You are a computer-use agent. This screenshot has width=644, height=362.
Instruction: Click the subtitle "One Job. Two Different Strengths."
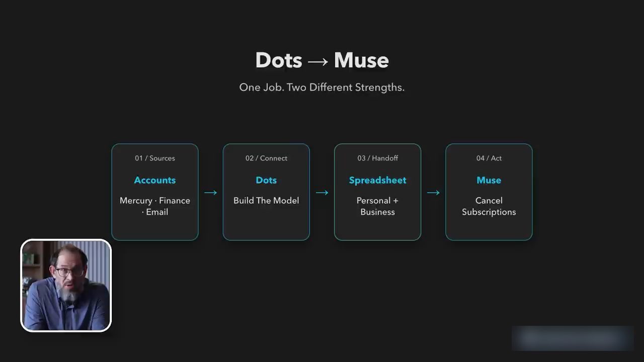point(322,87)
